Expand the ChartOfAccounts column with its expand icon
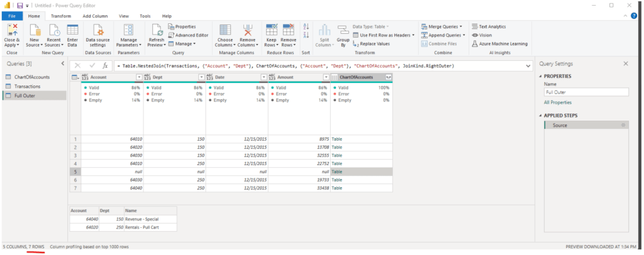 pyautogui.click(x=388, y=77)
